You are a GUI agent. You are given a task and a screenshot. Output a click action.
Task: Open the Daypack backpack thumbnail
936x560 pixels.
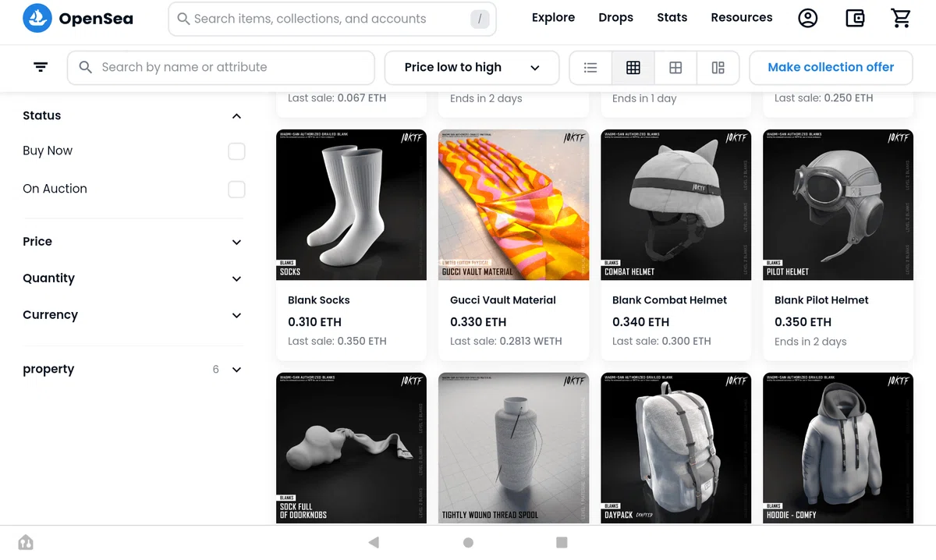tap(675, 448)
